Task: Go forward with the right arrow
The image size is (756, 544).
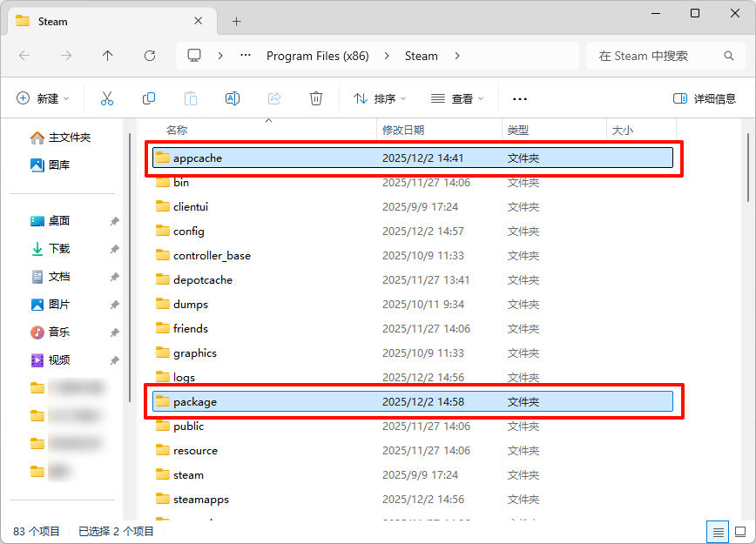Action: point(66,56)
